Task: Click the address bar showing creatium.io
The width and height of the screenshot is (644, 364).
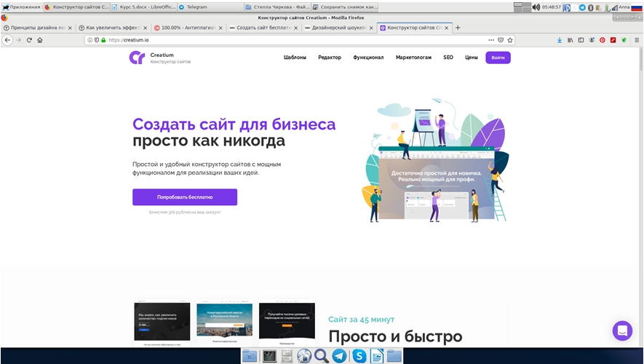Action: (x=291, y=40)
